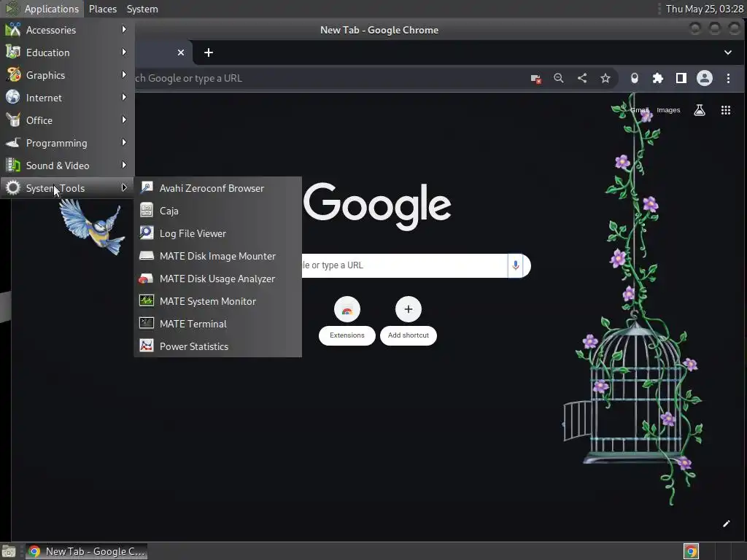
Task: Share this page icon
Action: (582, 78)
